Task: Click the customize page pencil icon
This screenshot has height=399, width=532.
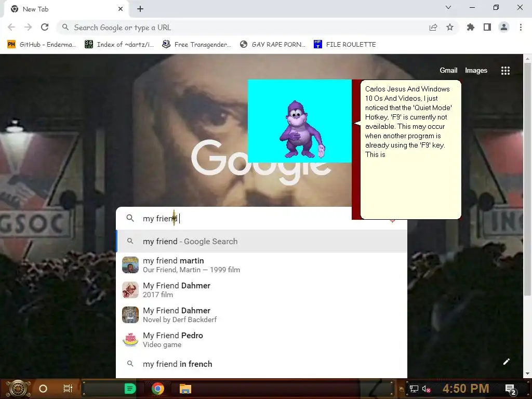Action: (506, 362)
